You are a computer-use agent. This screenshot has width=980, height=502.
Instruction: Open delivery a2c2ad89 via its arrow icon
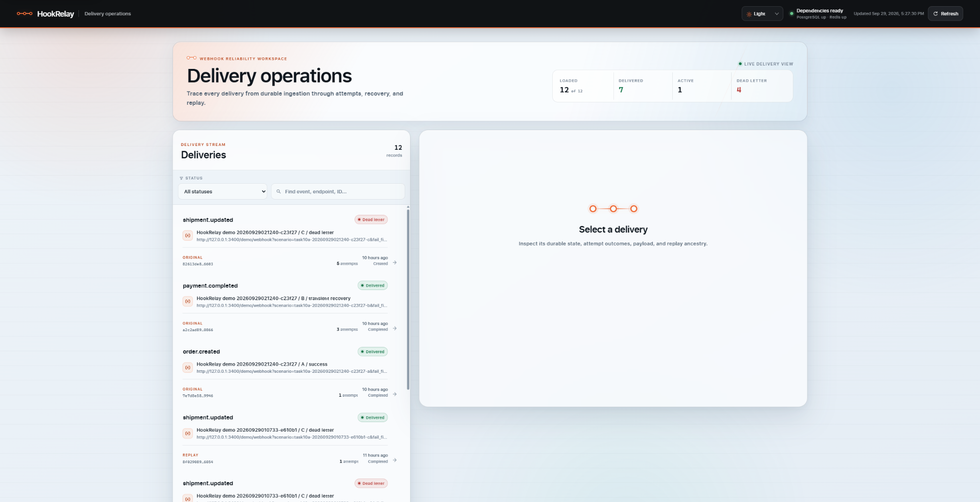click(x=395, y=329)
